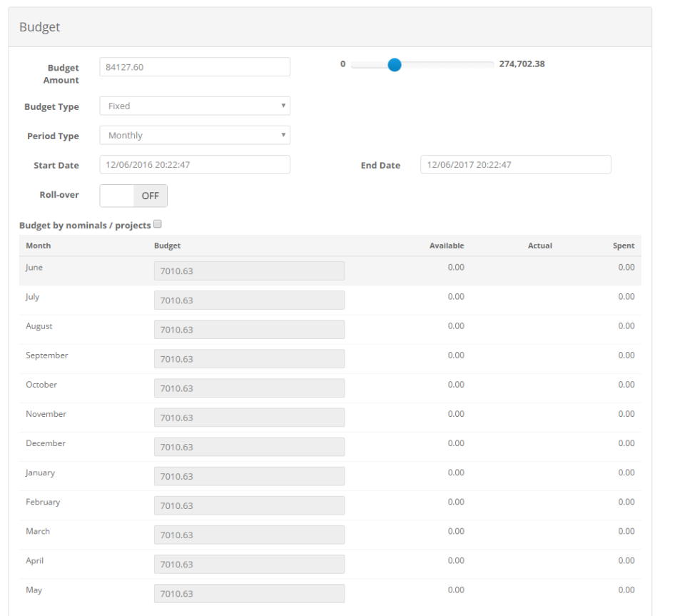
Task: Click November budget input field
Action: [249, 418]
